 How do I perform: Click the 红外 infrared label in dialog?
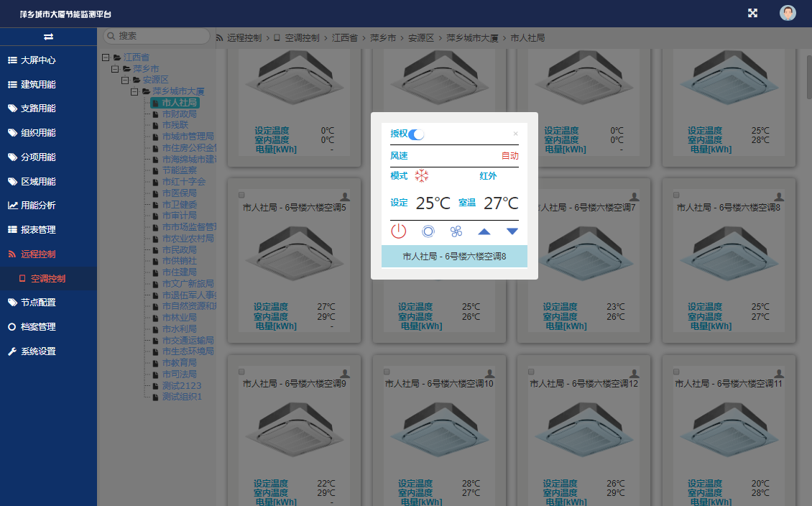tap(488, 176)
